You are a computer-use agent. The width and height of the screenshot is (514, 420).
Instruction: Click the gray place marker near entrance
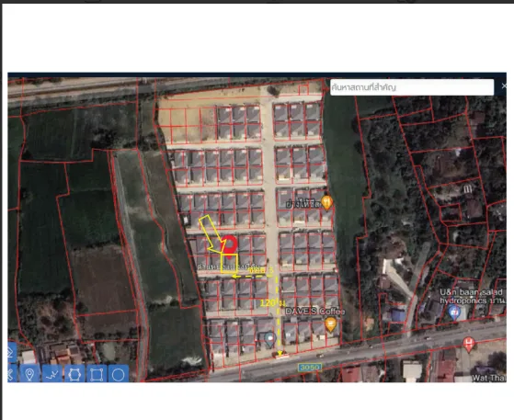tap(269, 339)
